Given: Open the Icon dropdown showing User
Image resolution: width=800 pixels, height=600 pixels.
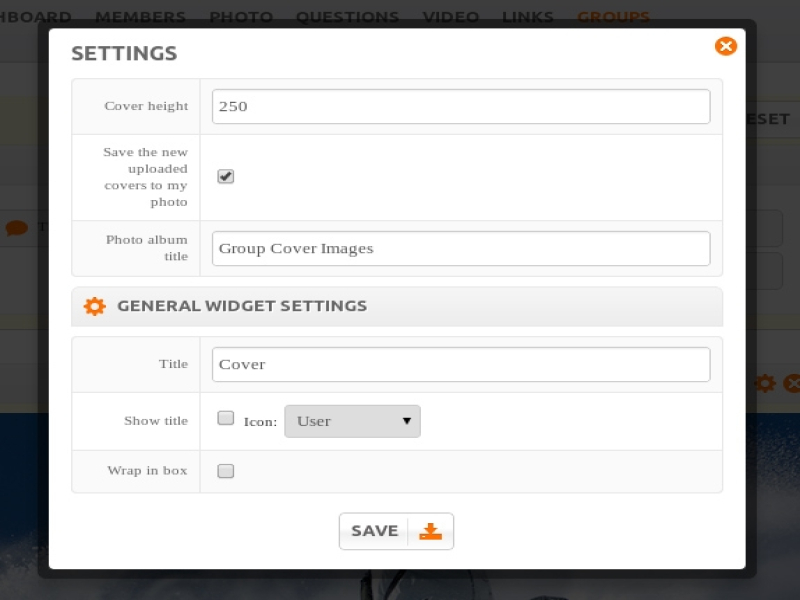Looking at the screenshot, I should click(352, 421).
